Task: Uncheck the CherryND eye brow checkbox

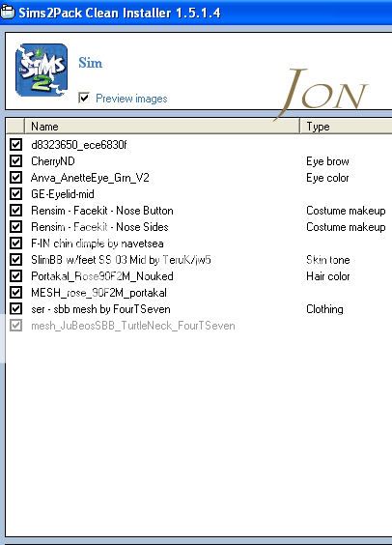Action: (x=15, y=161)
